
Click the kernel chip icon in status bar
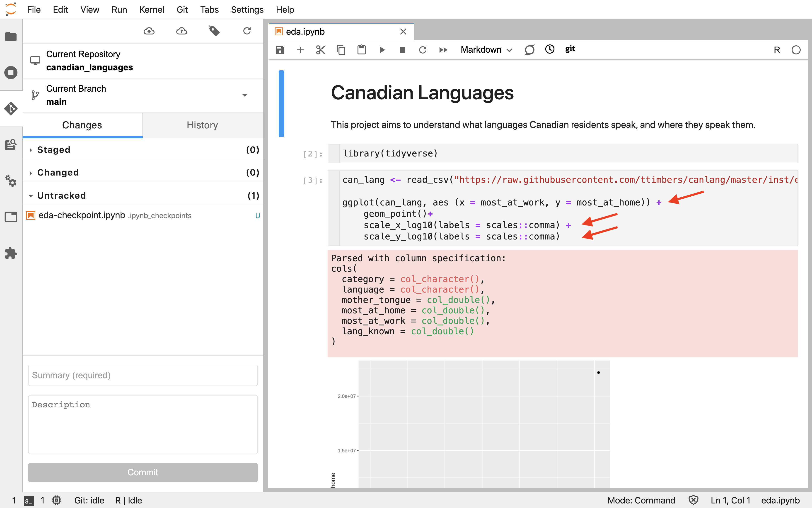tap(57, 500)
